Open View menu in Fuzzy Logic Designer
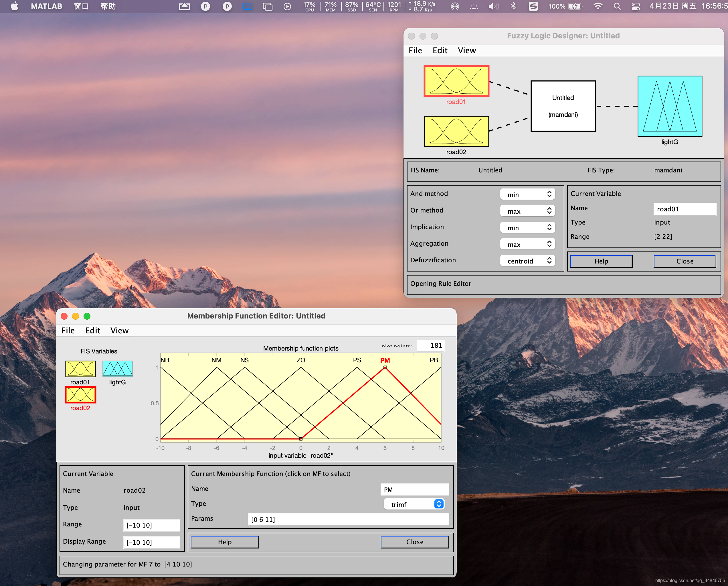The height and width of the screenshot is (586, 728). [467, 50]
